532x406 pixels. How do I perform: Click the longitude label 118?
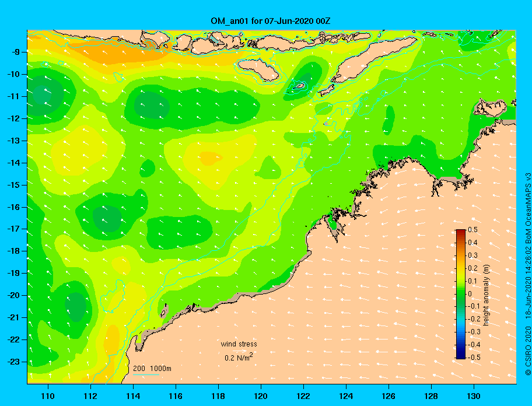(218, 396)
